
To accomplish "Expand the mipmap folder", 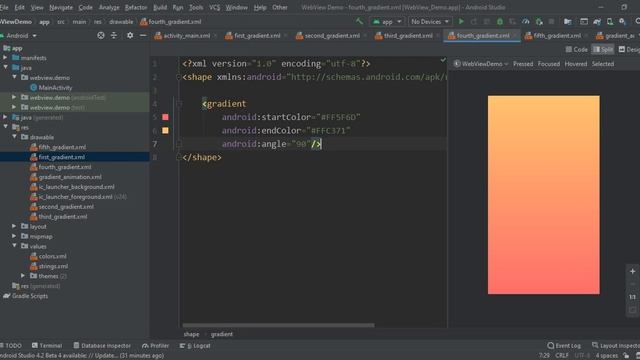I will [x=14, y=236].
